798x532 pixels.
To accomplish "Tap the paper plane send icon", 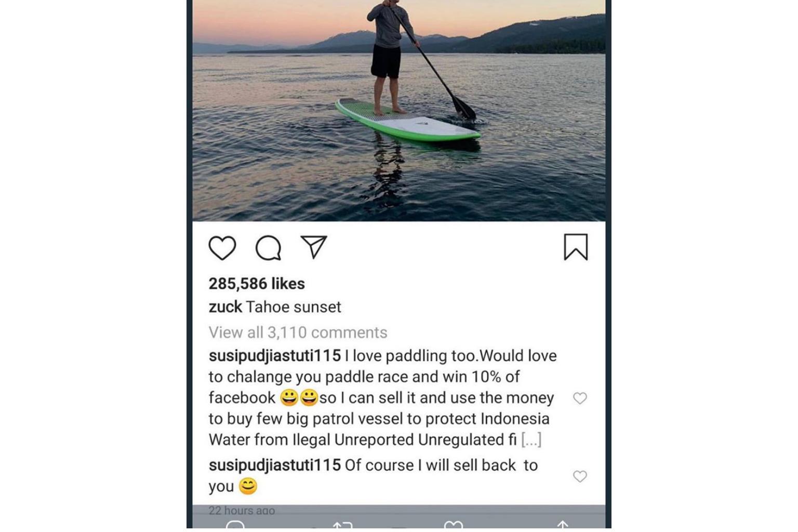I will click(314, 247).
